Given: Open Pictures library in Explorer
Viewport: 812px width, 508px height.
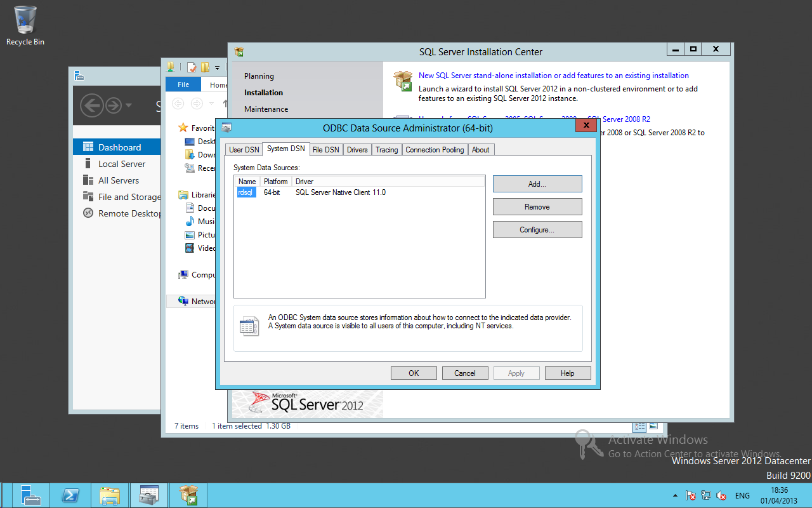Looking at the screenshot, I should (200, 235).
